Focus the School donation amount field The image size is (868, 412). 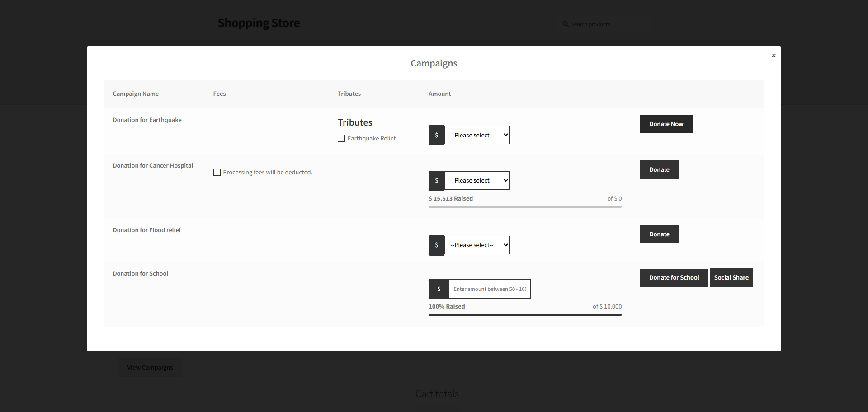[x=489, y=289]
